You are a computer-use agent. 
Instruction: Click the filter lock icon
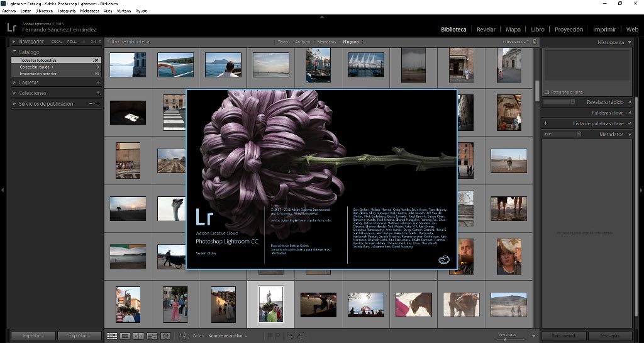(535, 42)
